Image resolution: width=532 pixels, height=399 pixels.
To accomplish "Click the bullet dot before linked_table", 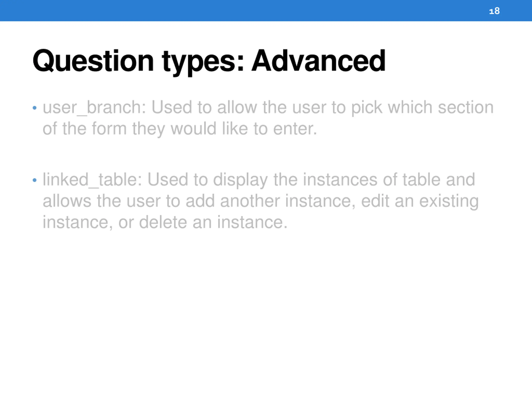I will click(x=35, y=180).
